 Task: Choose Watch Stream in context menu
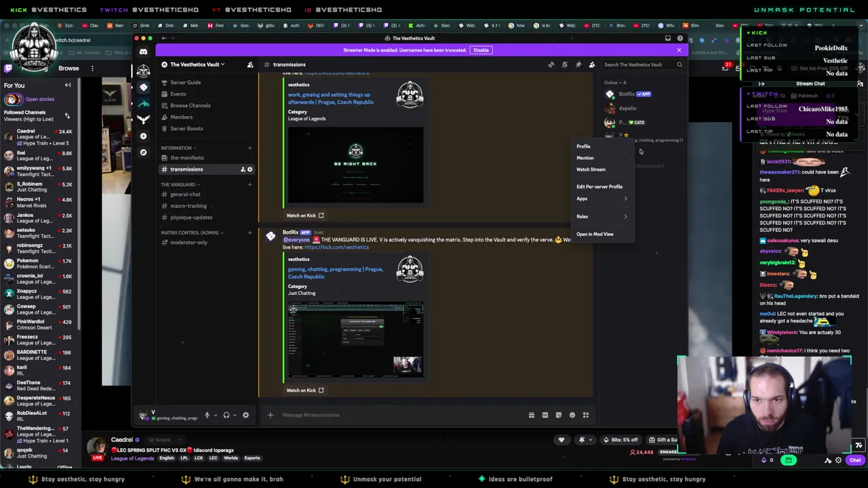click(x=602, y=169)
